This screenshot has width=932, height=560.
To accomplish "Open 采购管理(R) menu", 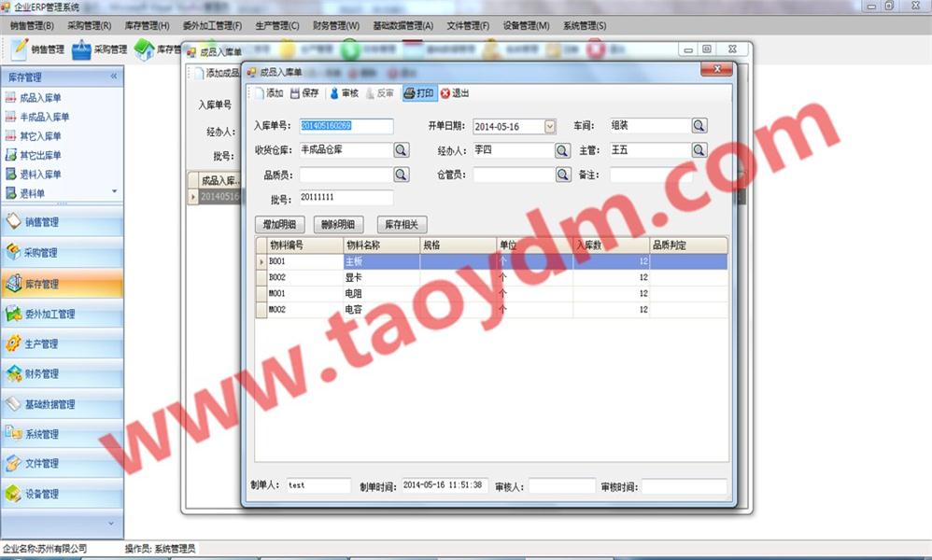I will 89,25.
